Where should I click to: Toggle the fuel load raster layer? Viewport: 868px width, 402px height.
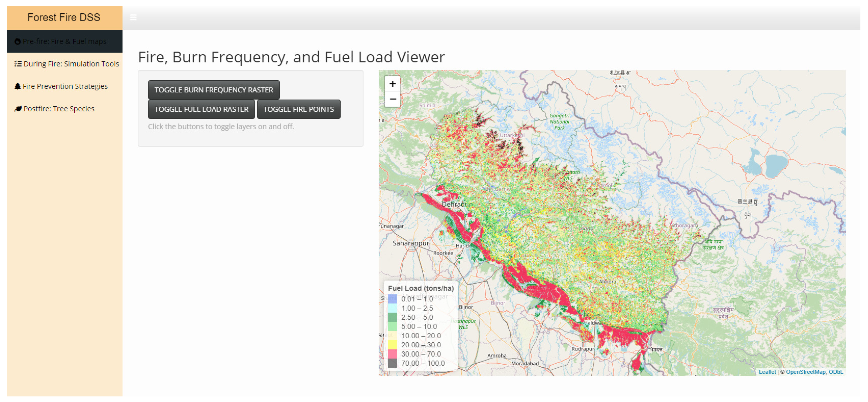pos(201,109)
